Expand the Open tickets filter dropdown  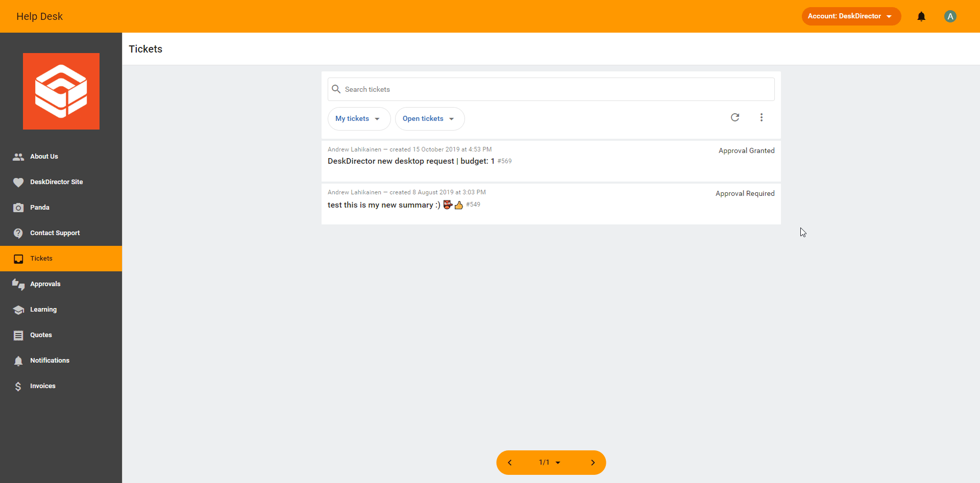click(430, 119)
